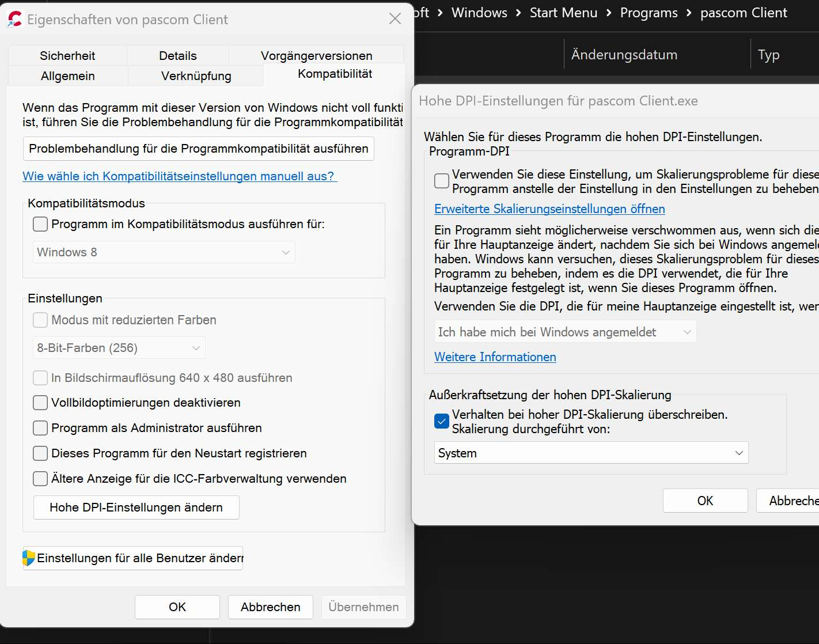Expand breadcrumb chevron before Windows

[x=440, y=13]
